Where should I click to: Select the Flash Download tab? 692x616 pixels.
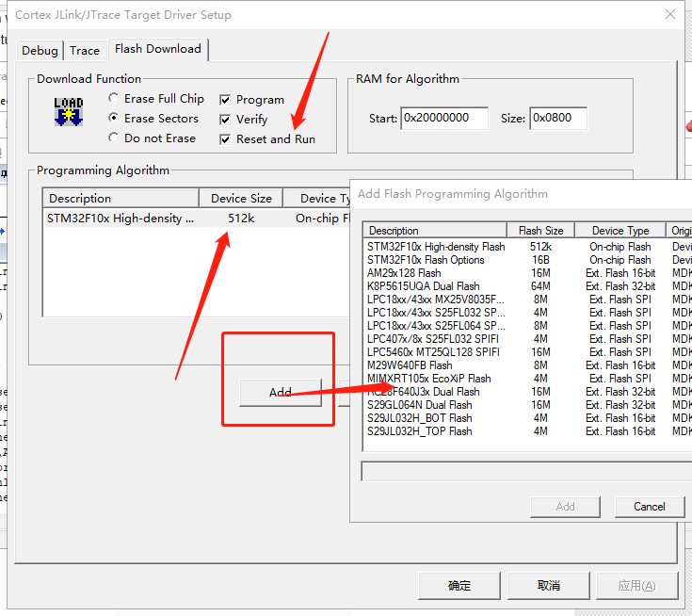click(158, 49)
